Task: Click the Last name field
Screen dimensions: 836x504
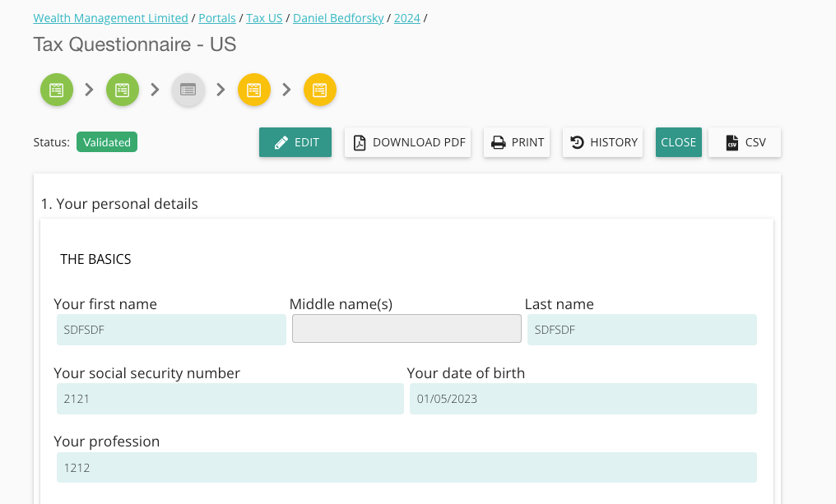Action: click(642, 330)
